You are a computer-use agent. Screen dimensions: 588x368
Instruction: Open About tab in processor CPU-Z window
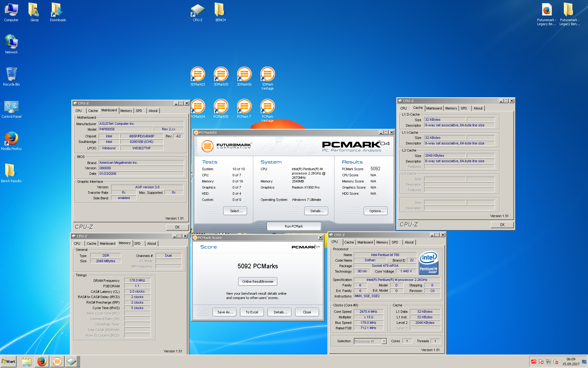pos(409,242)
